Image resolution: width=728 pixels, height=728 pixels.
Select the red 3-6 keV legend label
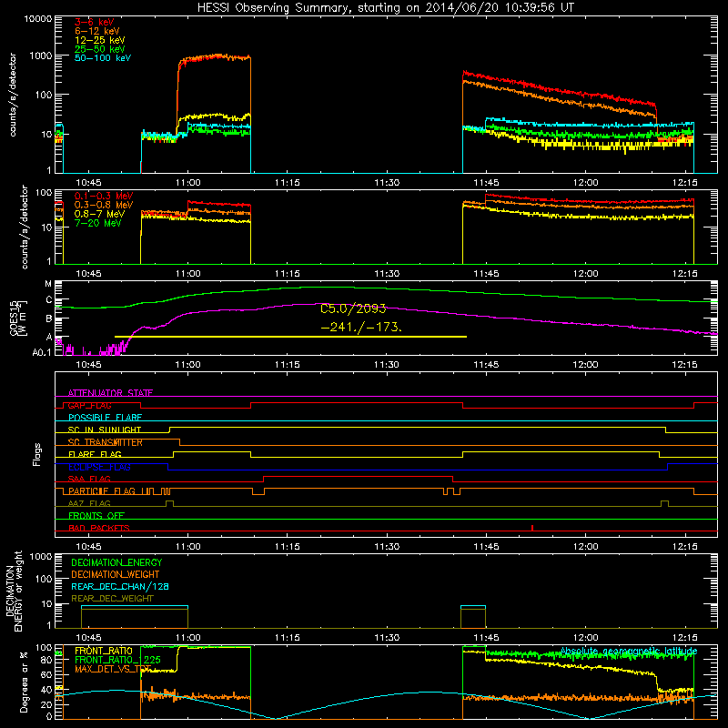pos(94,22)
